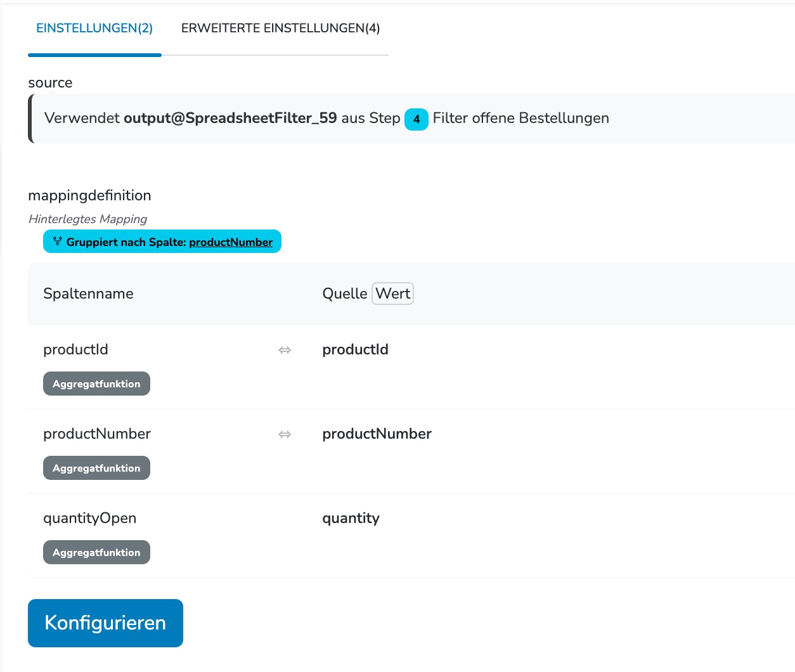The width and height of the screenshot is (795, 672).
Task: Click the output@SpreadsheetFilter_59 source reference
Action: click(x=230, y=118)
